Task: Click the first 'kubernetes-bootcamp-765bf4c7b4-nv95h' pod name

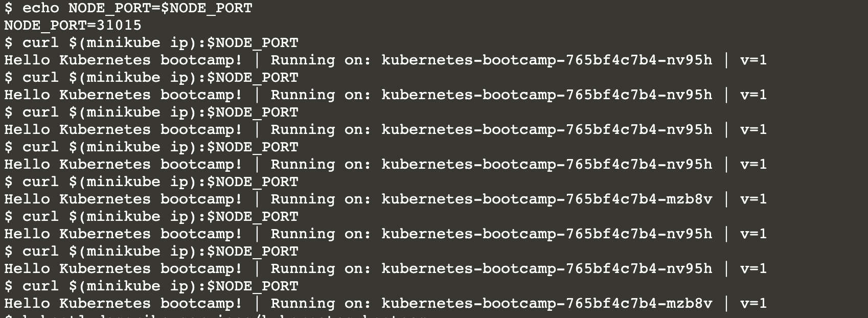Action: [546, 60]
